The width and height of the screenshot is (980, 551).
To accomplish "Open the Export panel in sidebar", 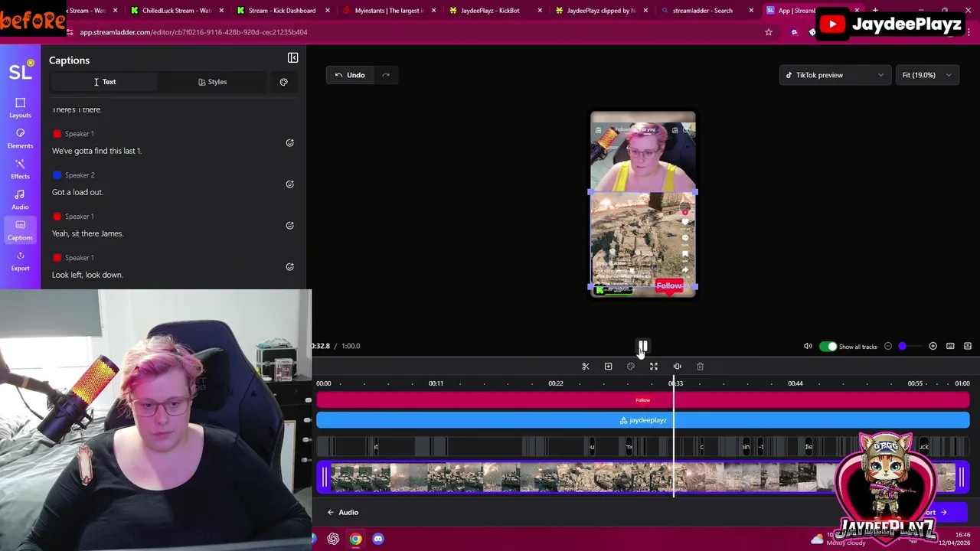I will (x=20, y=261).
